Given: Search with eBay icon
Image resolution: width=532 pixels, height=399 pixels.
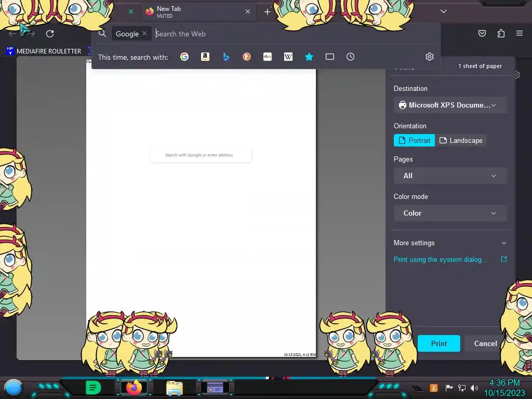Looking at the screenshot, I should pos(268,57).
